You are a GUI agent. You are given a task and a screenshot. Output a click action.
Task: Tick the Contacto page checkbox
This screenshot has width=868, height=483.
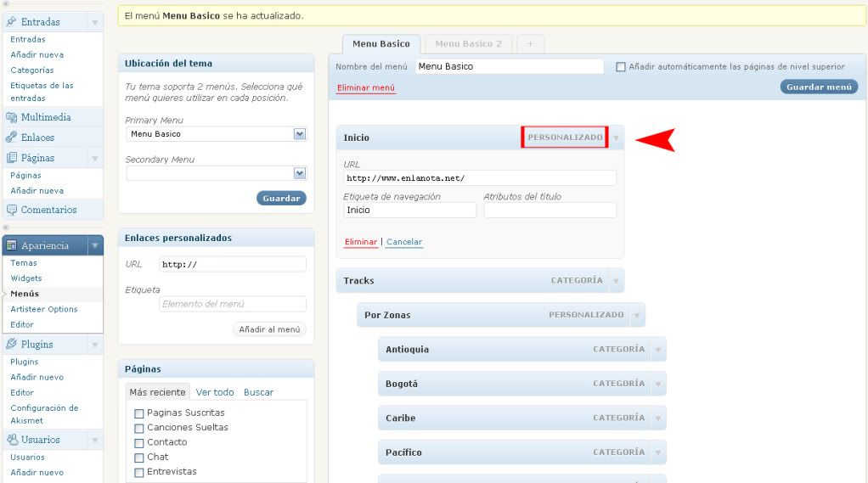[138, 443]
